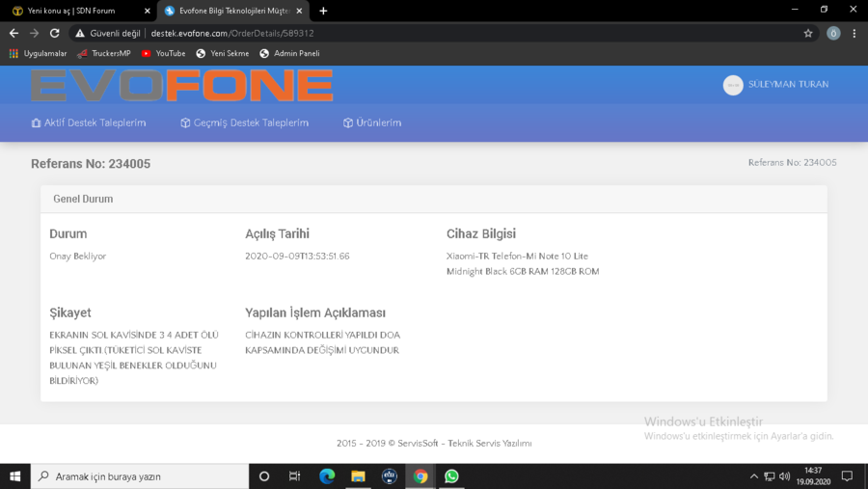868x489 pixels.
Task: Switch to Chrome on the taskbar
Action: tap(420, 476)
